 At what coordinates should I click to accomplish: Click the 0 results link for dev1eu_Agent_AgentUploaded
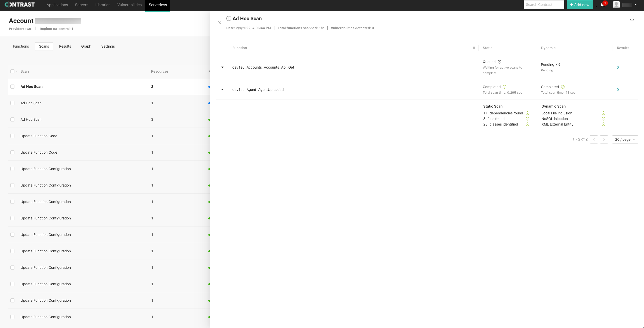click(x=618, y=89)
